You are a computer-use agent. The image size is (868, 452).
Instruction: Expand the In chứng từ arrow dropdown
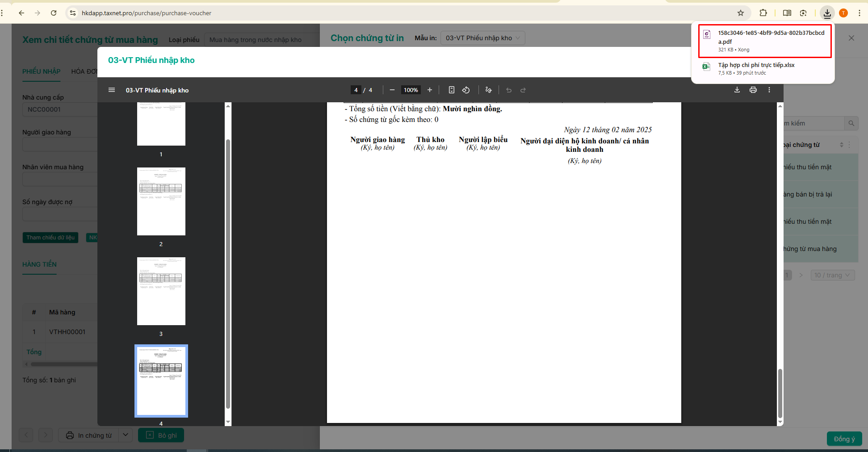pos(126,435)
